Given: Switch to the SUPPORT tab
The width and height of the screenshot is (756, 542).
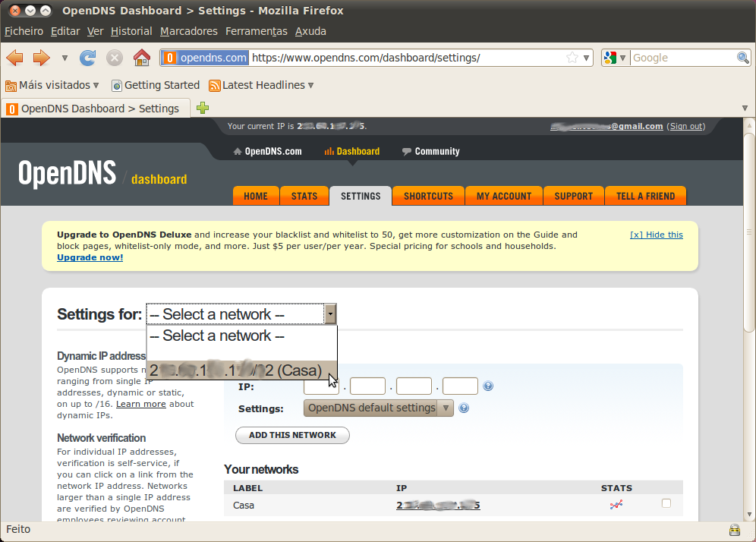Looking at the screenshot, I should [573, 197].
